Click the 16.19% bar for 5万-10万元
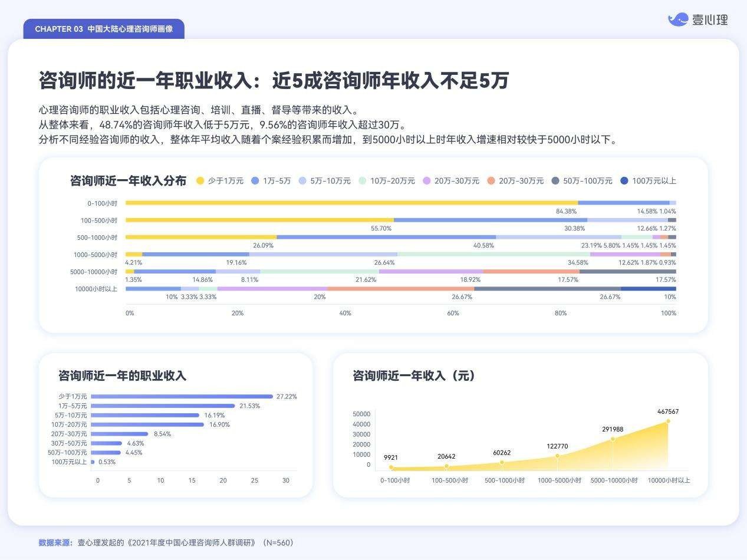747x560 pixels. (x=145, y=416)
